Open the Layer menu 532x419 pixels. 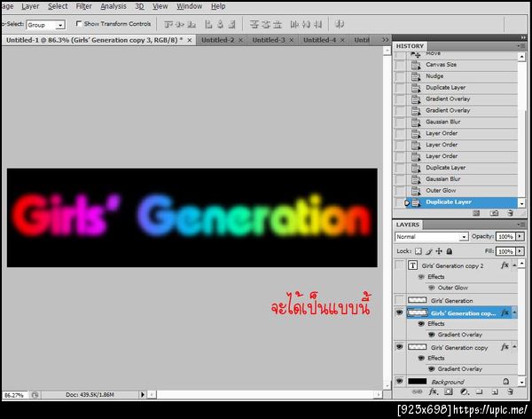tap(30, 6)
